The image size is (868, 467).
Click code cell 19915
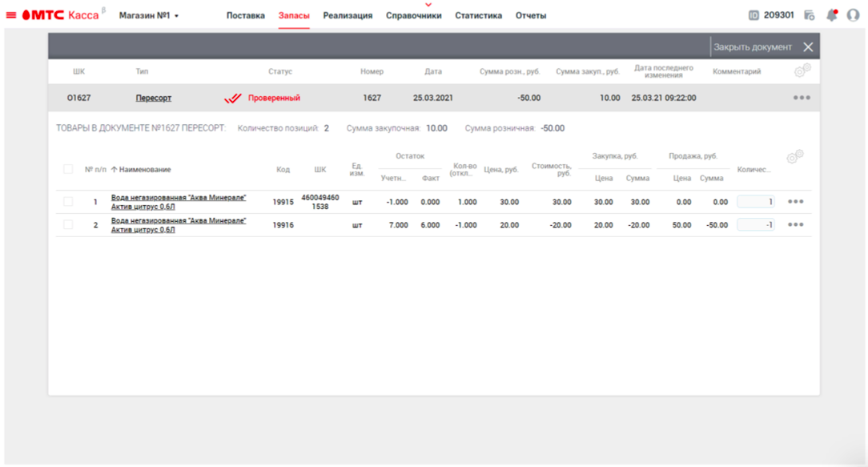tap(283, 202)
